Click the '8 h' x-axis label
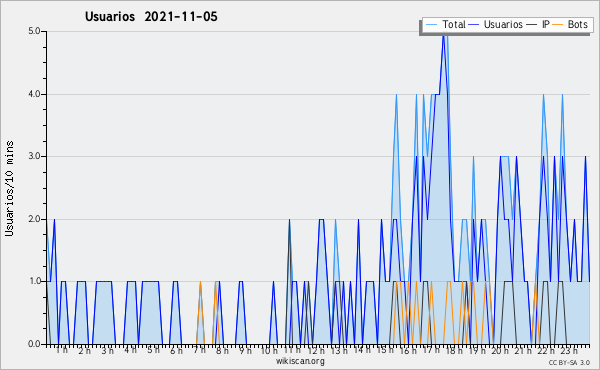This screenshot has height=370, width=600. (x=222, y=350)
